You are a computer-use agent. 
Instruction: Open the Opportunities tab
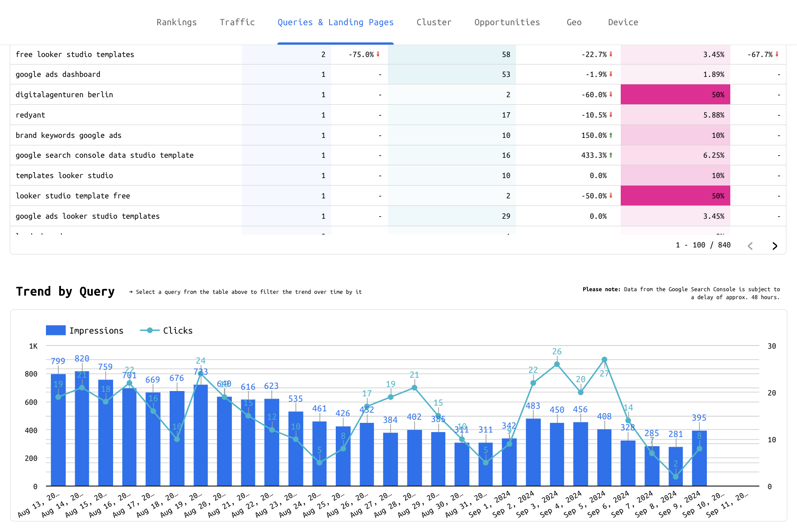[507, 22]
